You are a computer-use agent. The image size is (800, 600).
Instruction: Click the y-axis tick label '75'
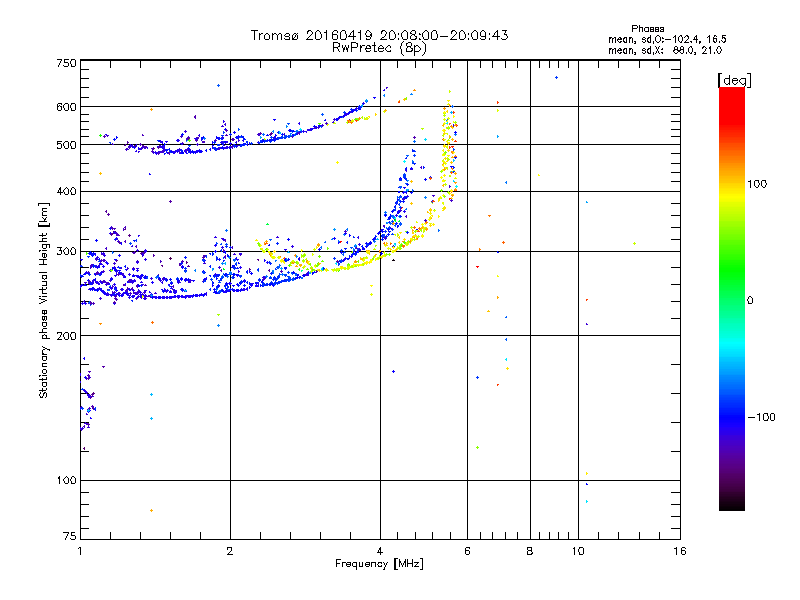pos(70,536)
